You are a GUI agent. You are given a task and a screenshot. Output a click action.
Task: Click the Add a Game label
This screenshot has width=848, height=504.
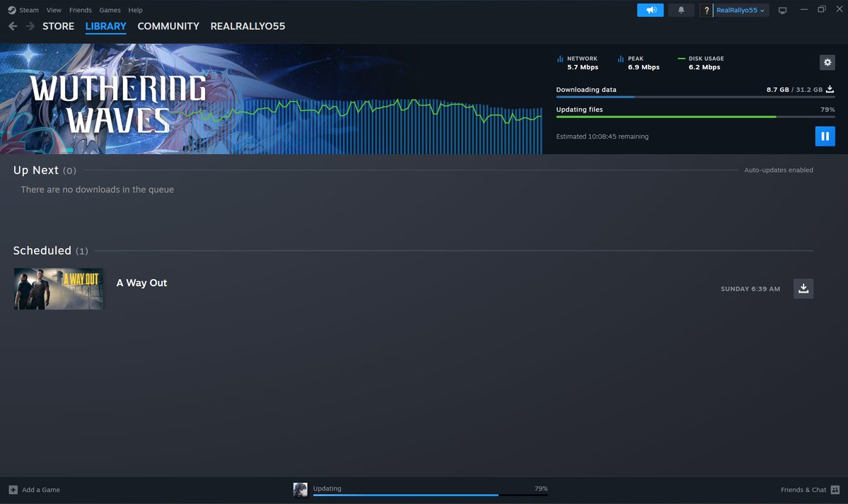pyautogui.click(x=41, y=490)
